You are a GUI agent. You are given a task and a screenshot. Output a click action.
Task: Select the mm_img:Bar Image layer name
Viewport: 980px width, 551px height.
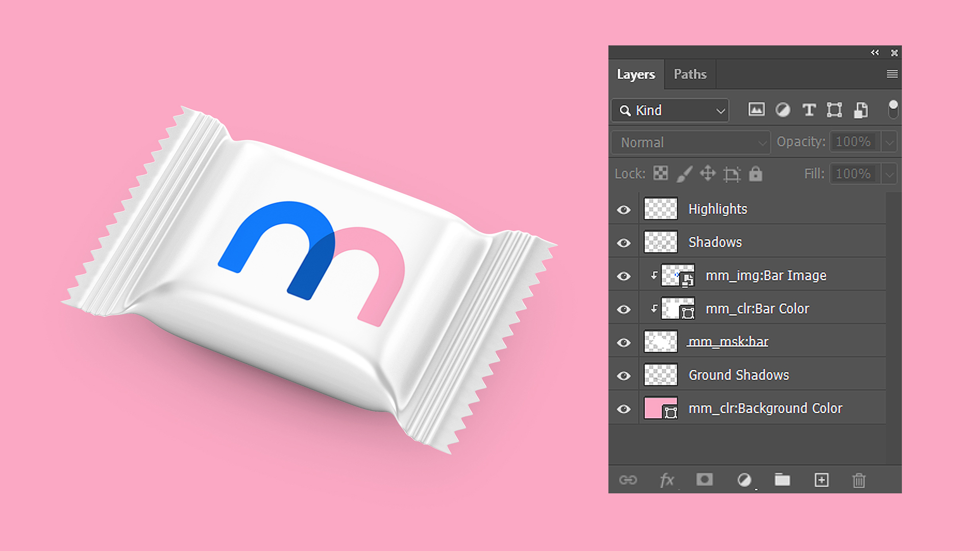[x=766, y=275]
